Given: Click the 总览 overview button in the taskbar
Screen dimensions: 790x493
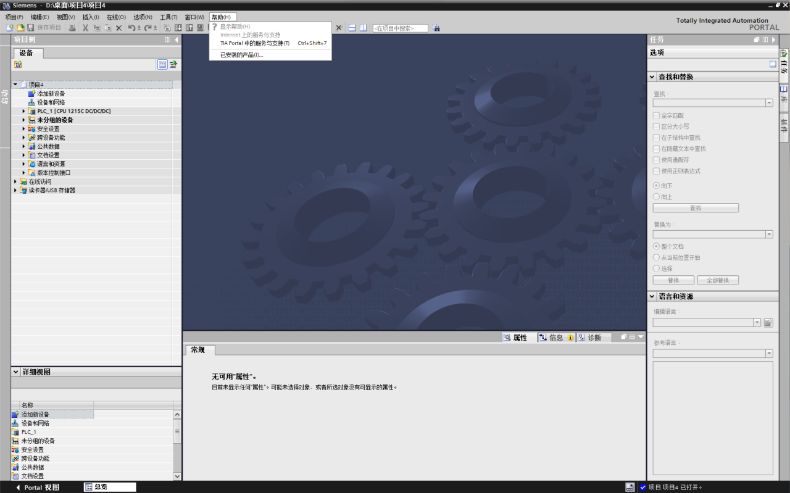Looking at the screenshot, I should coord(110,487).
